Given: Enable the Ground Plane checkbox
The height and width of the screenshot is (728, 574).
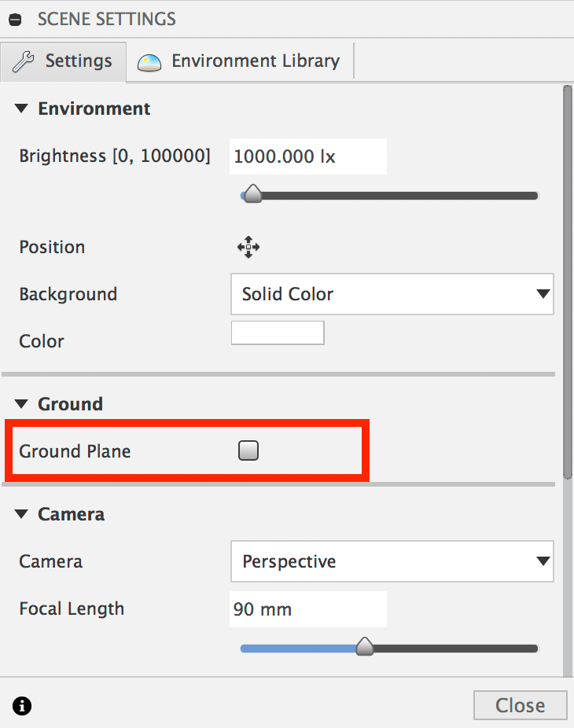Looking at the screenshot, I should [x=248, y=450].
